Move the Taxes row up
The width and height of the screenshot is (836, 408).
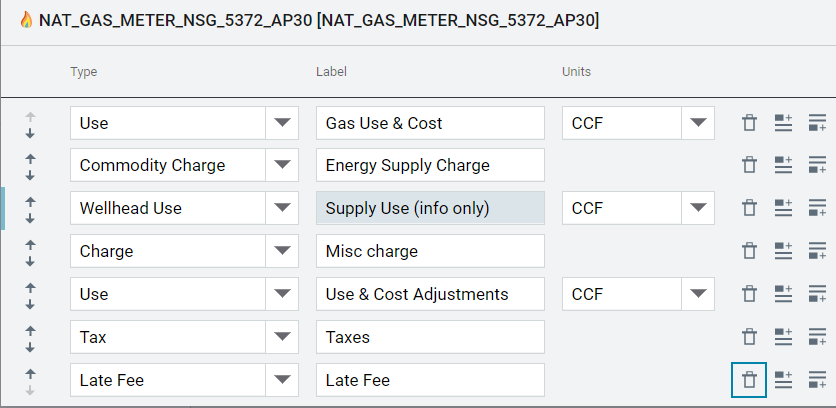click(x=30, y=331)
